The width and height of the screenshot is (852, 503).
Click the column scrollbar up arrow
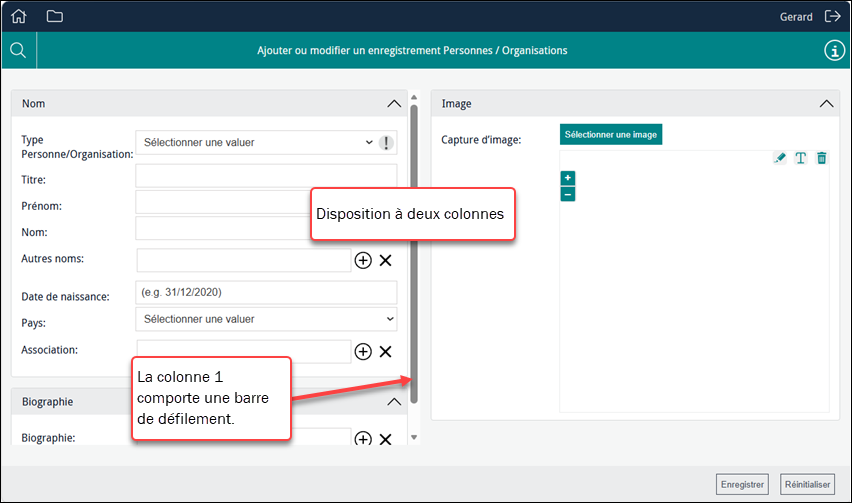coord(414,97)
